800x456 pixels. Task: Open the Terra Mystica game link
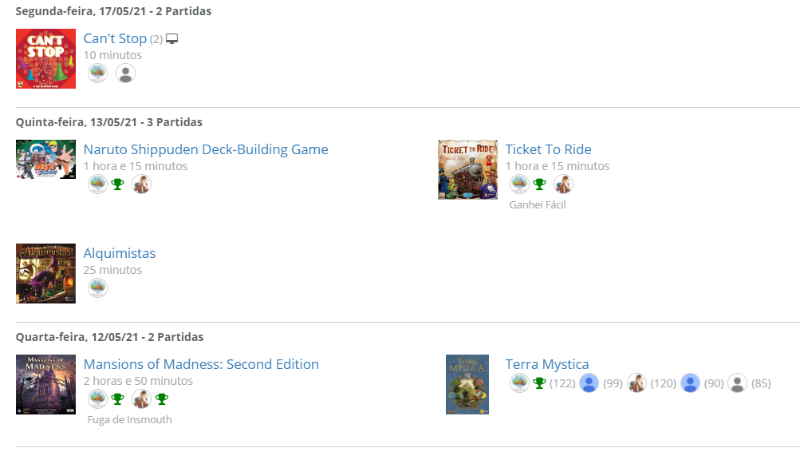[x=547, y=365]
